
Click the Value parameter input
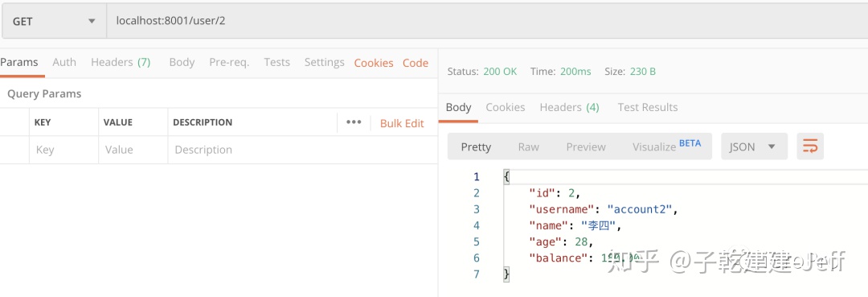pos(133,150)
